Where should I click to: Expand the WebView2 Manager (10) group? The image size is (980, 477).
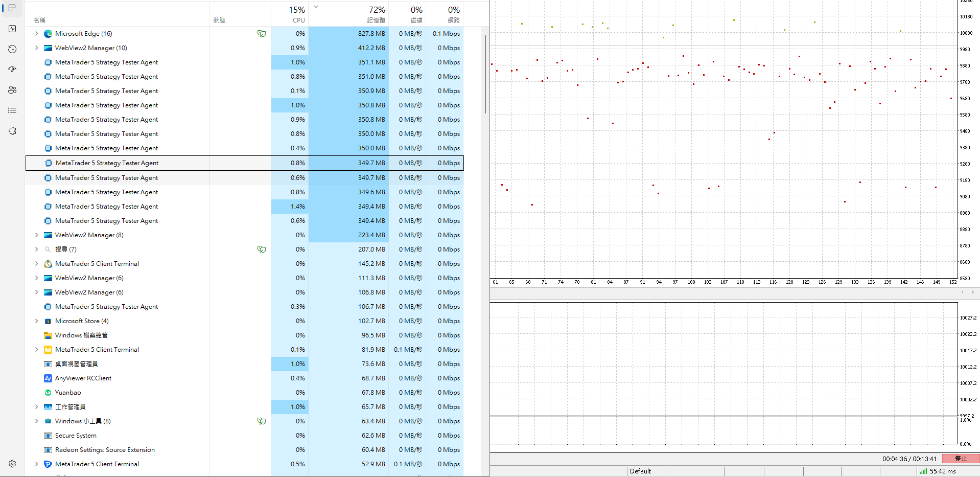36,48
